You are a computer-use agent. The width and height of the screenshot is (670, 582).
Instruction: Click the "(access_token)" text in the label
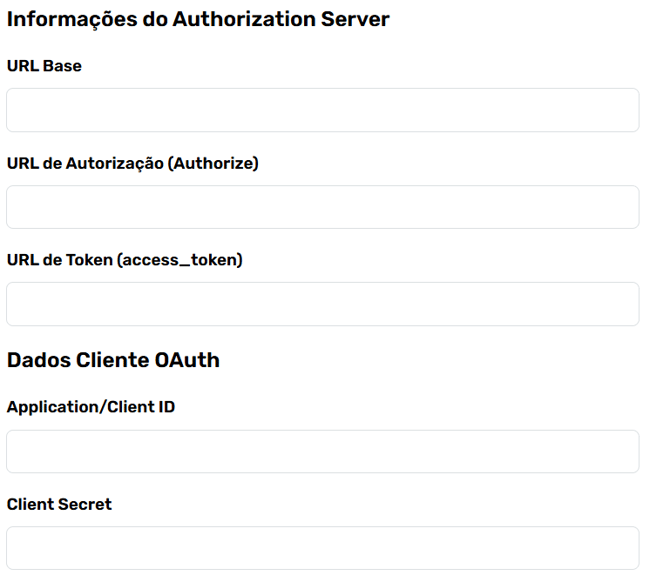coord(180,260)
